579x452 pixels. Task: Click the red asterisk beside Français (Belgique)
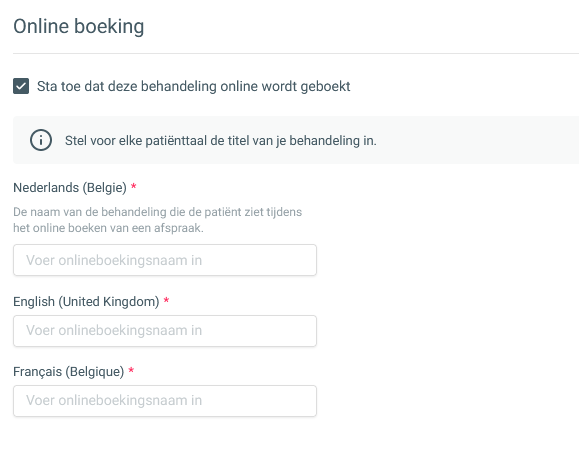click(131, 370)
